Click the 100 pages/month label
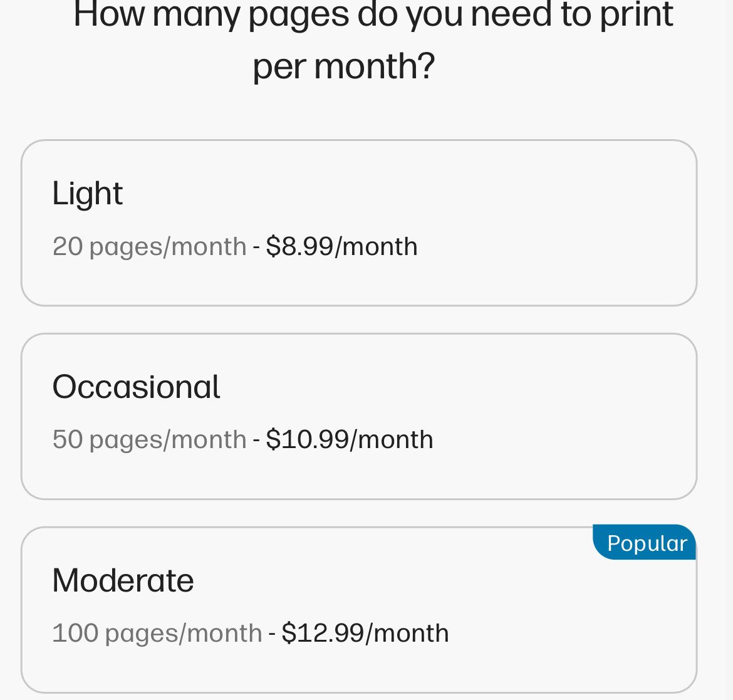 tap(157, 634)
